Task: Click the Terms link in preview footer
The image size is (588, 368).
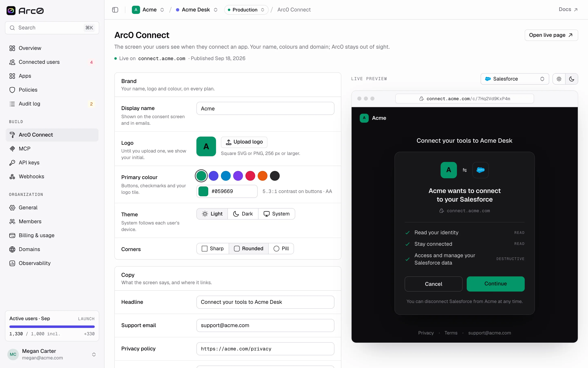Action: [x=451, y=333]
